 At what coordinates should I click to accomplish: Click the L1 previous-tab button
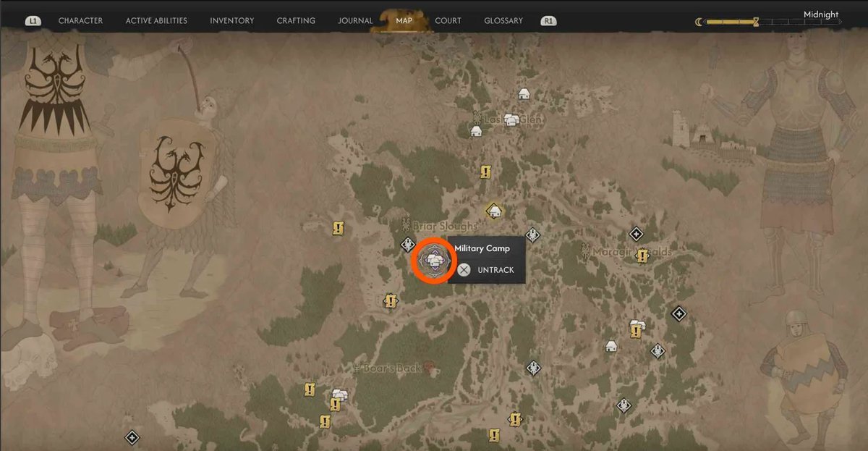tap(33, 21)
